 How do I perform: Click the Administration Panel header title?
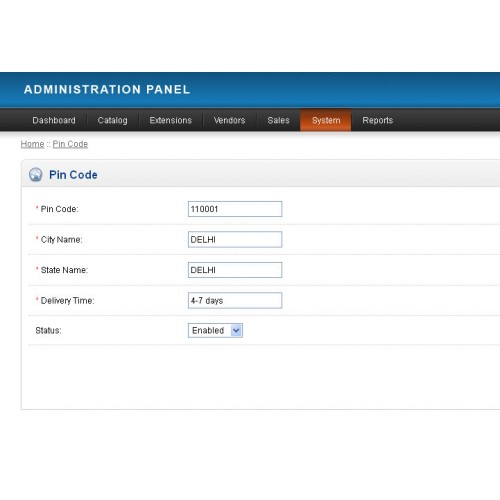pos(107,89)
